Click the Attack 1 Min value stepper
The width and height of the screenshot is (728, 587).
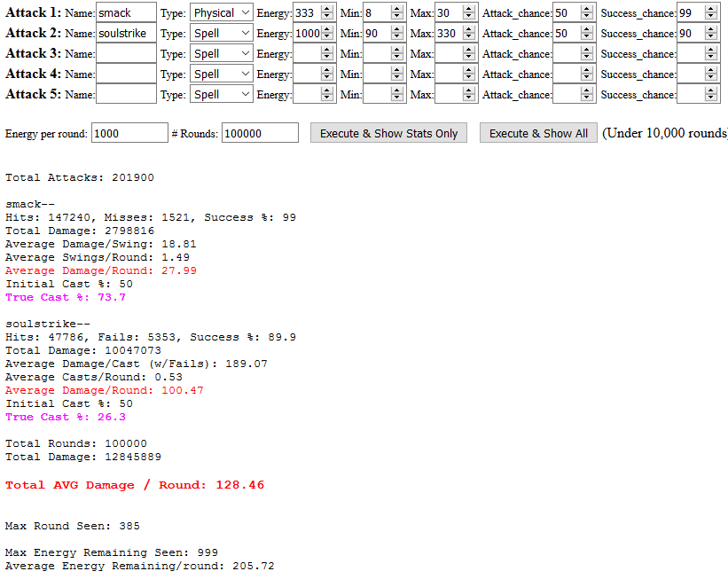coord(396,13)
